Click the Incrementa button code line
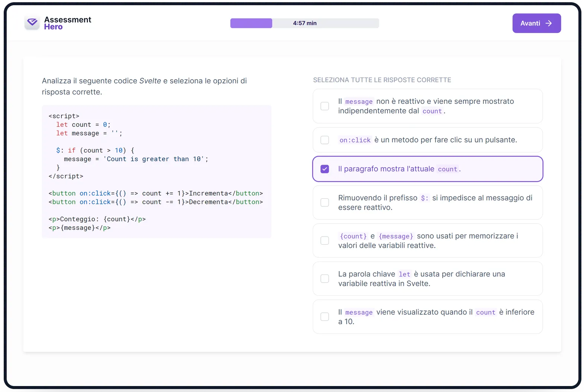 click(156, 193)
